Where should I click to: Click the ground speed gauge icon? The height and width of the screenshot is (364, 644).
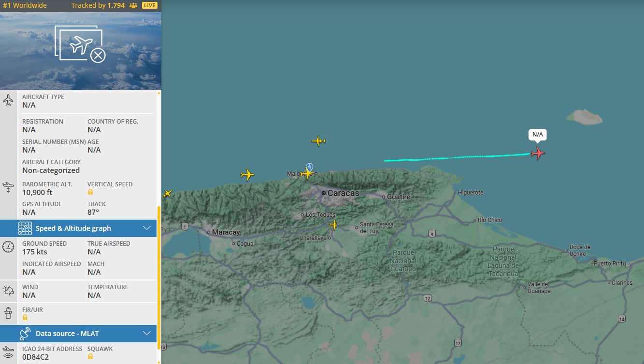(8, 247)
